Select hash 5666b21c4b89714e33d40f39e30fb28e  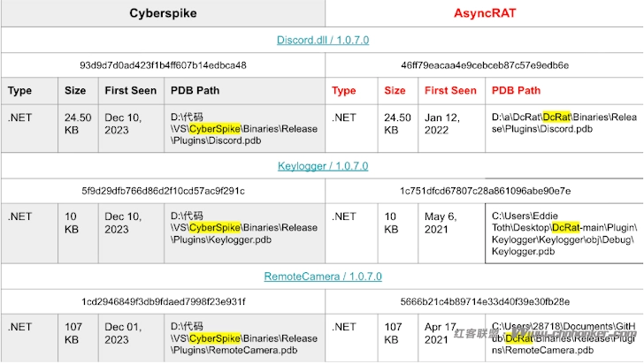tap(485, 302)
